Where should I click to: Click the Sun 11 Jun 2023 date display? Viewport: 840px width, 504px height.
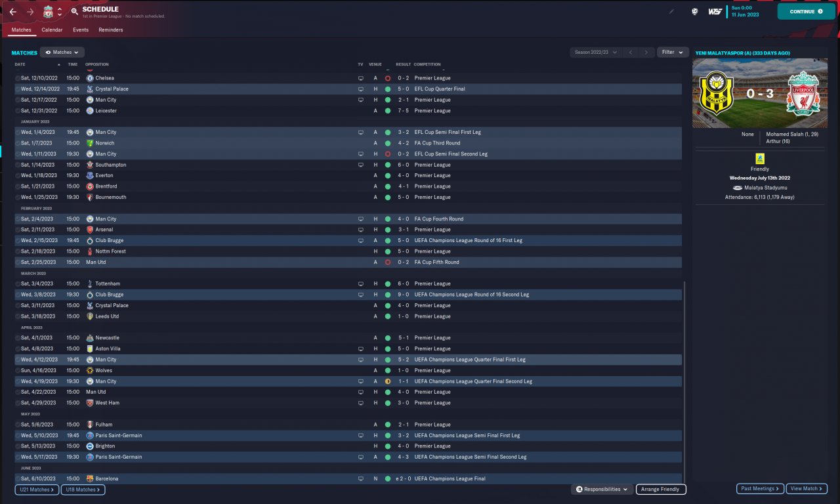[745, 11]
